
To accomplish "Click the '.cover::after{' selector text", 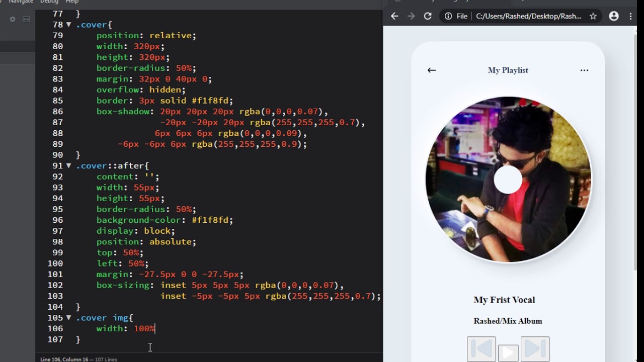I will click(x=112, y=165).
